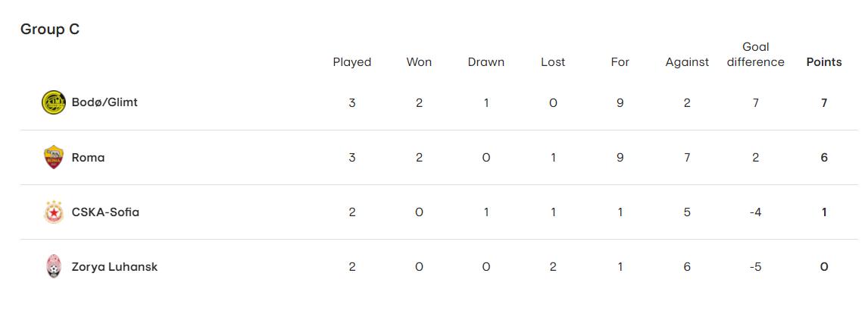
Task: Open the Roma team name link
Action: tap(88, 158)
